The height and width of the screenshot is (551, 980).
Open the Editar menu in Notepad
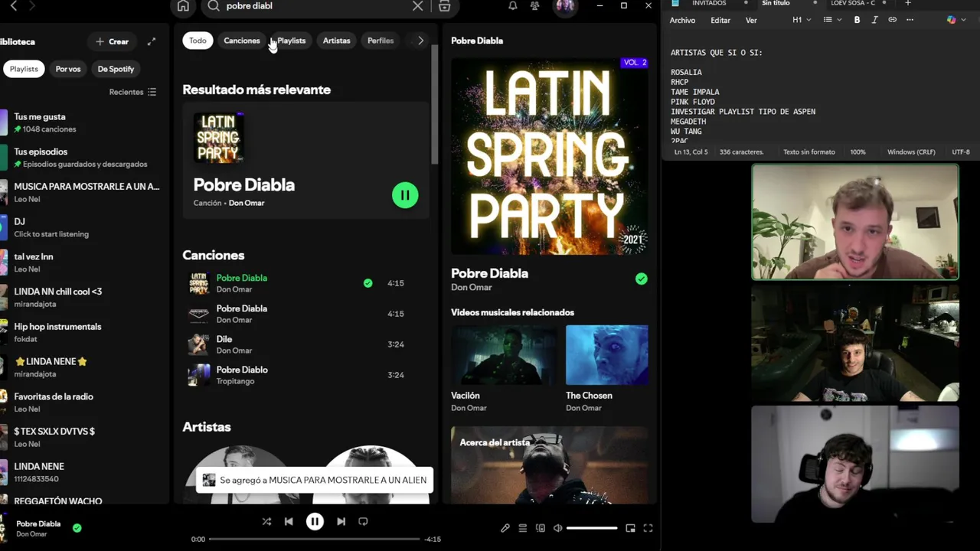coord(720,20)
